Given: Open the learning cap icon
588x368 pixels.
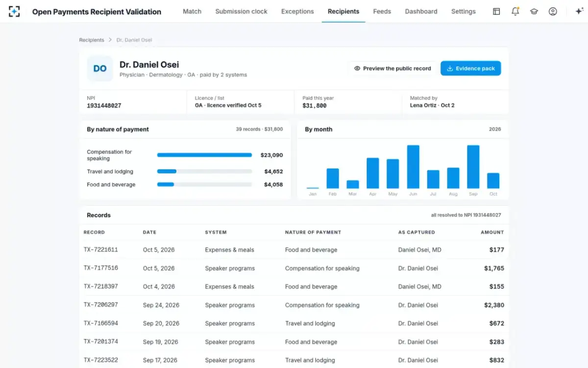Looking at the screenshot, I should click(534, 11).
